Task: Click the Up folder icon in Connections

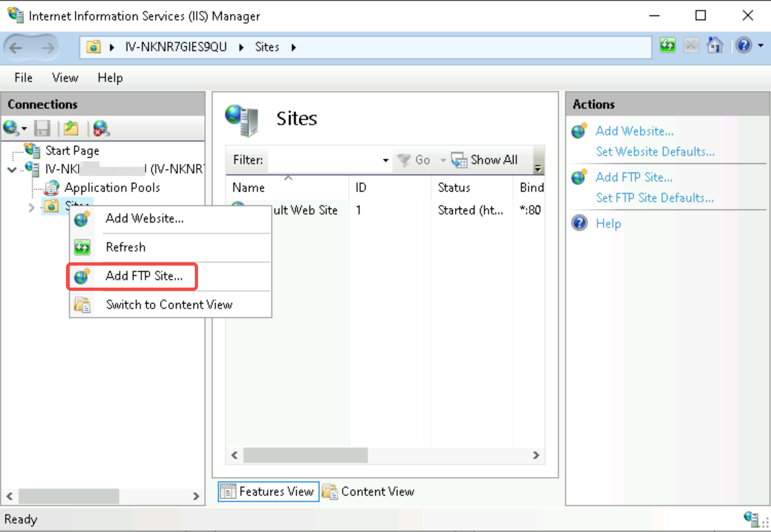Action: (71, 128)
